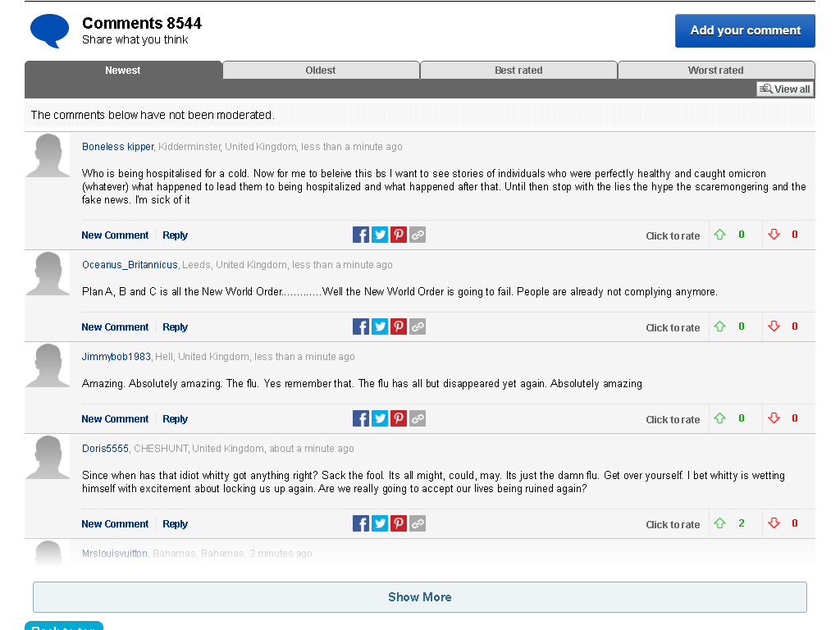Switch to the Best rated tab

[x=518, y=71]
